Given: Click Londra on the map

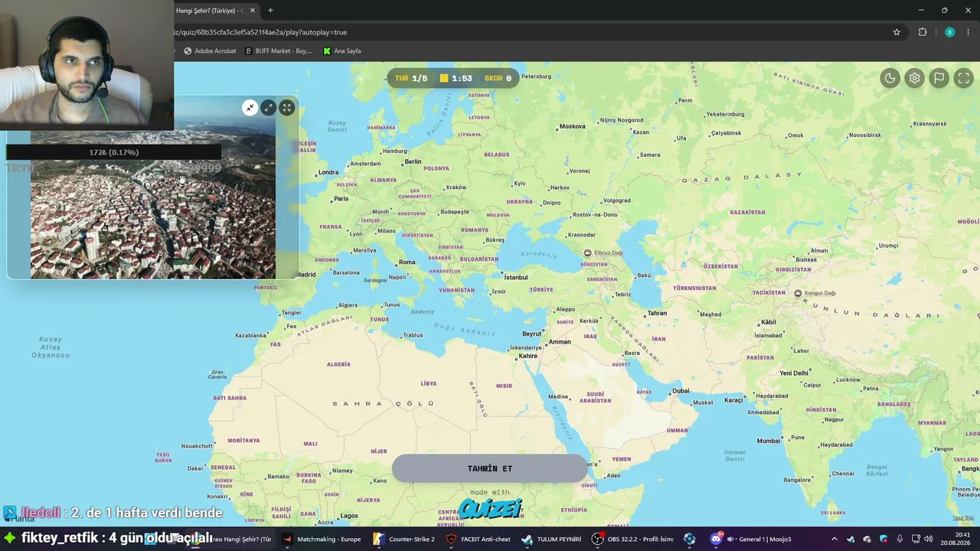Looking at the screenshot, I should [x=328, y=172].
